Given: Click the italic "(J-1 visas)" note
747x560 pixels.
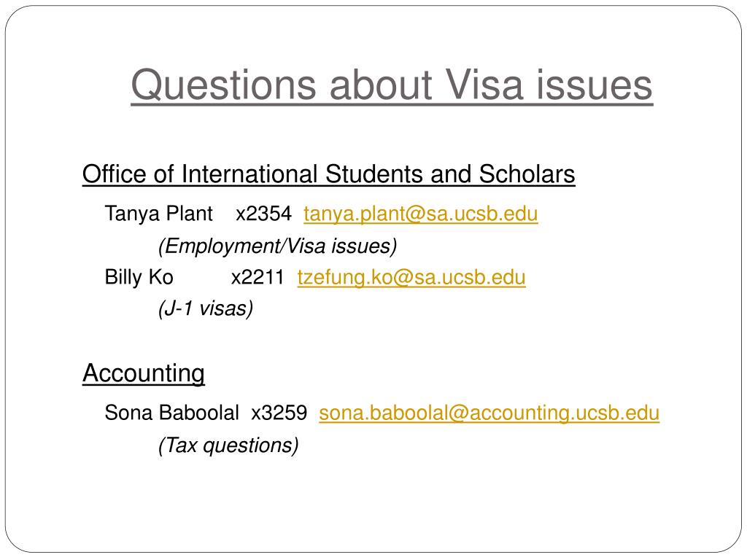Looking at the screenshot, I should tap(205, 308).
